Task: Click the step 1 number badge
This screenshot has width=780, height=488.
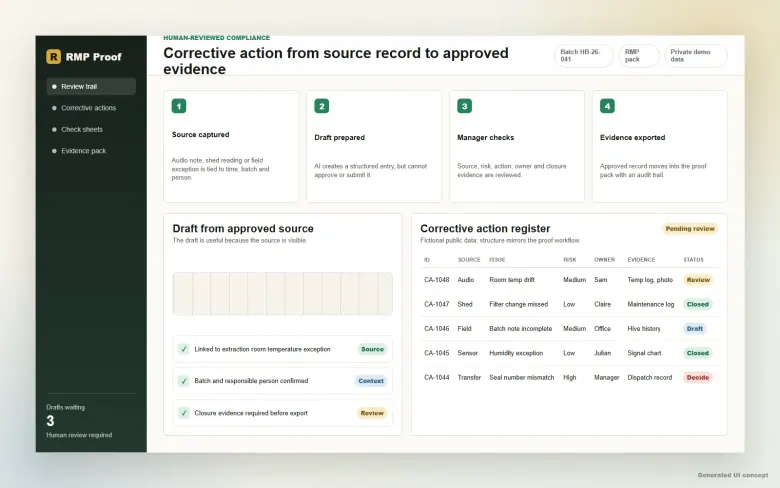Action: (x=179, y=106)
